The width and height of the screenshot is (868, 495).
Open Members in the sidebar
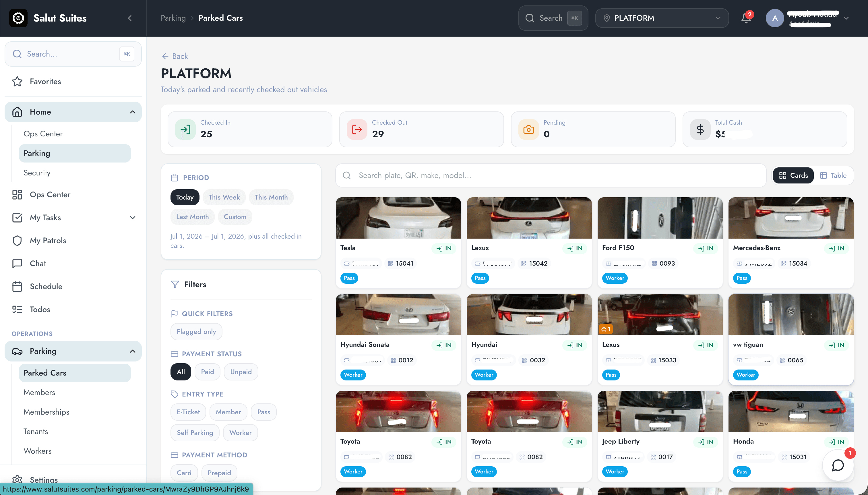tap(39, 393)
